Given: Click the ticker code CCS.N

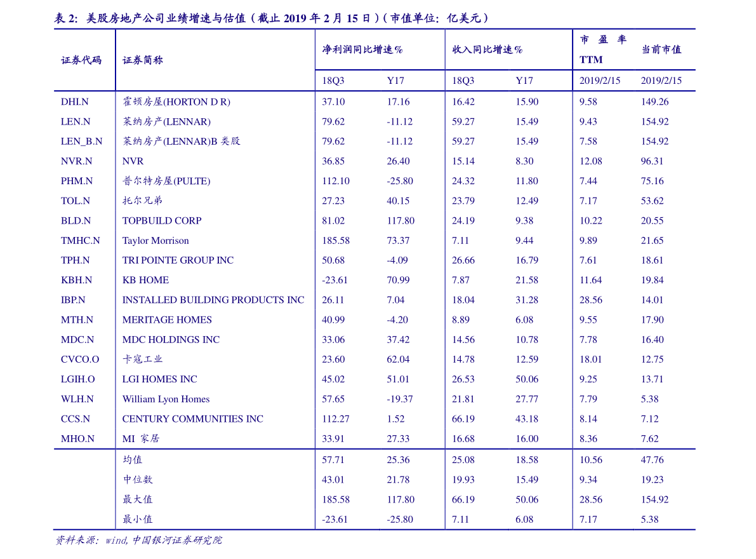Looking at the screenshot, I should point(76,418).
